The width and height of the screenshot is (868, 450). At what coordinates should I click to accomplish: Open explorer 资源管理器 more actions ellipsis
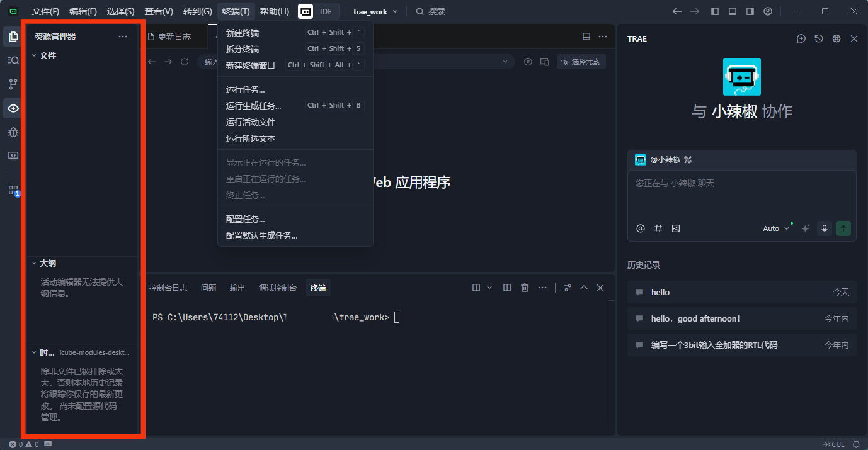123,37
